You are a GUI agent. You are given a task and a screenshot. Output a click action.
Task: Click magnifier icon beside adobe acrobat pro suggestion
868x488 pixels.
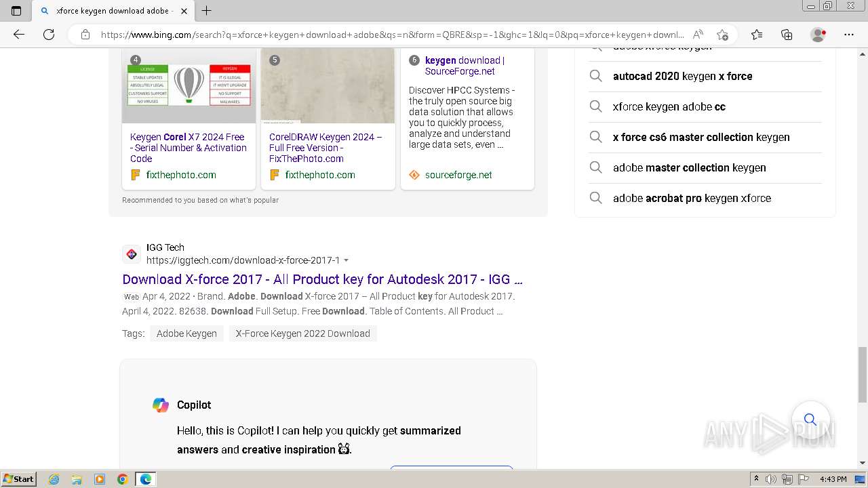595,198
